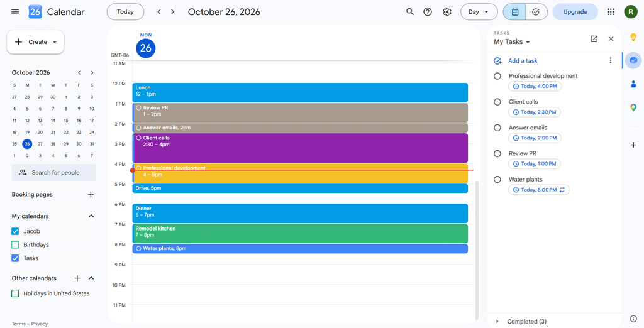Open the Privacy link

[40, 324]
